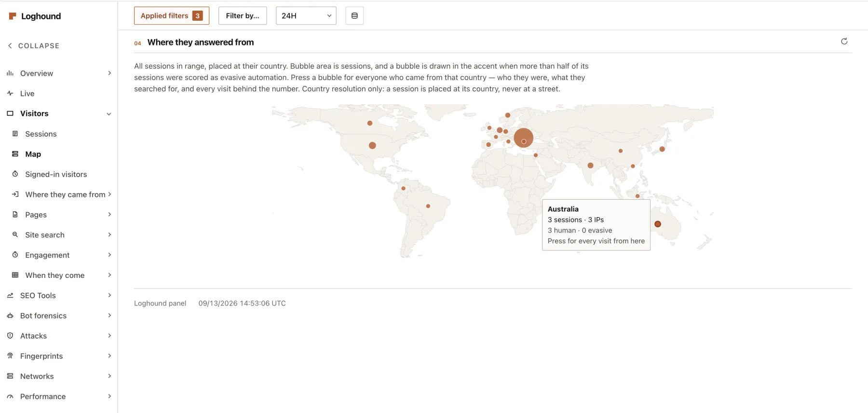Expand the Site search submenu chevron

[x=109, y=234]
